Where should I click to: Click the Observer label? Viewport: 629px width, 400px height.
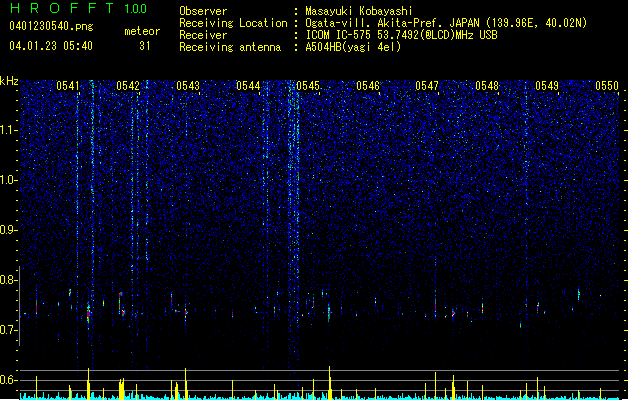203,11
